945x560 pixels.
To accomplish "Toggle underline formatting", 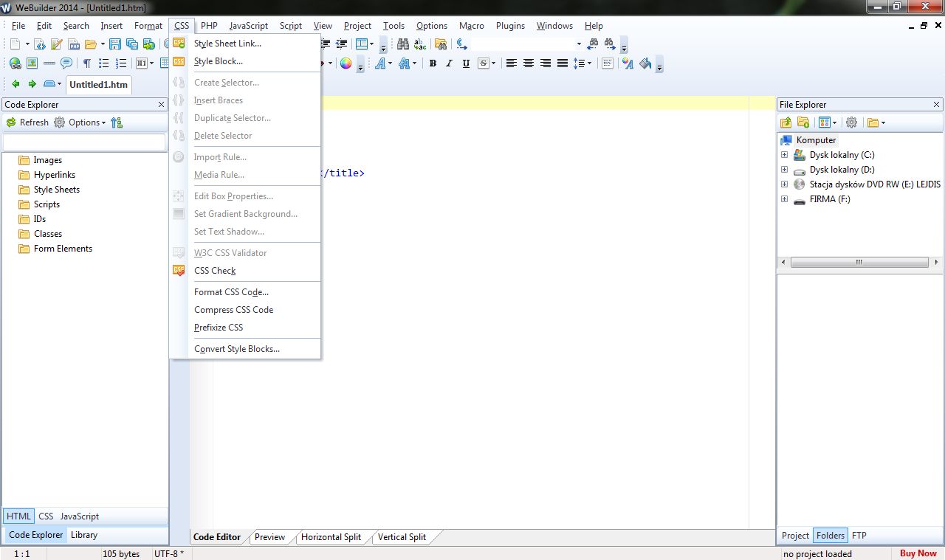I will click(x=466, y=63).
